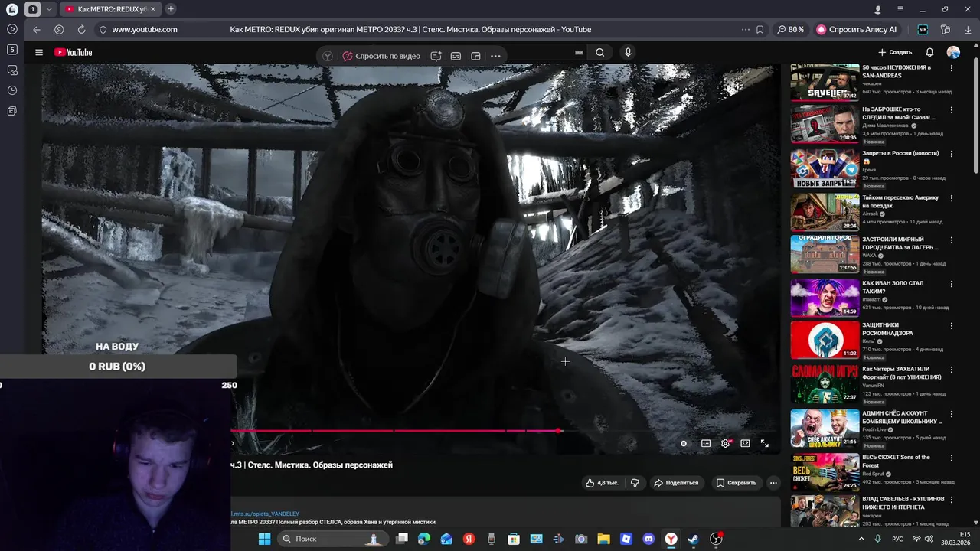Enter fullscreen in the video player
980x551 pixels.
[764, 443]
